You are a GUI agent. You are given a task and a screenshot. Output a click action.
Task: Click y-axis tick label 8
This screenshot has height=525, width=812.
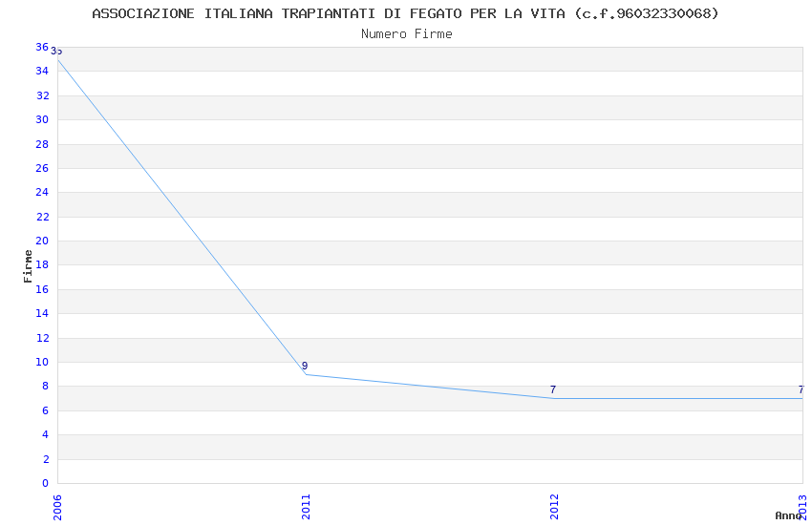[45, 386]
